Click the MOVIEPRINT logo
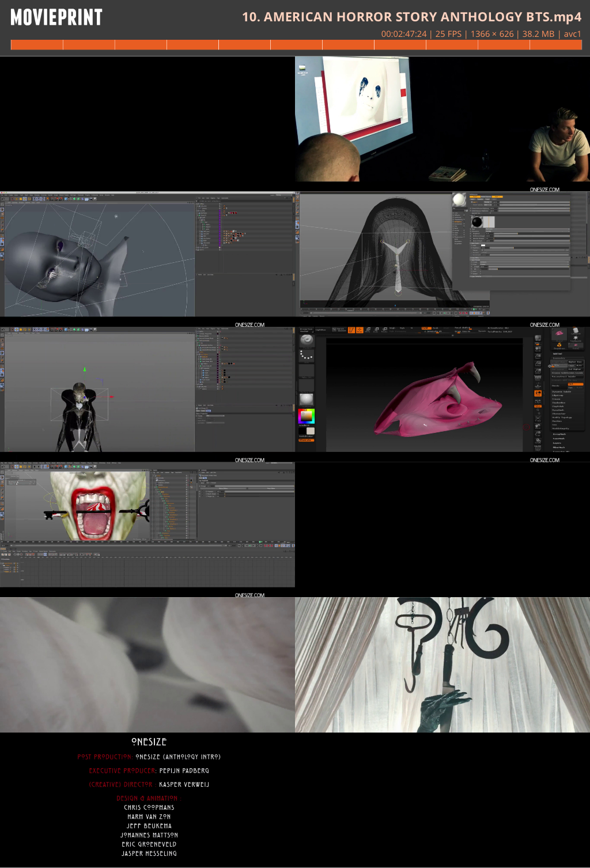Viewport: 590px width, 868px height. [x=56, y=17]
